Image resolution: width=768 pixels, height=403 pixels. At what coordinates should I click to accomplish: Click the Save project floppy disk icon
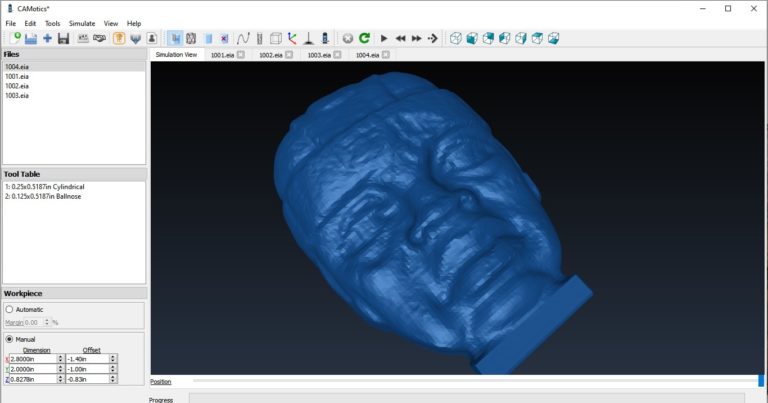[x=63, y=38]
